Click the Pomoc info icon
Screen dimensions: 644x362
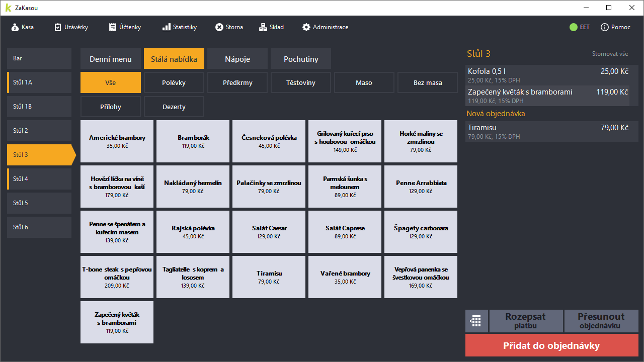click(x=605, y=27)
